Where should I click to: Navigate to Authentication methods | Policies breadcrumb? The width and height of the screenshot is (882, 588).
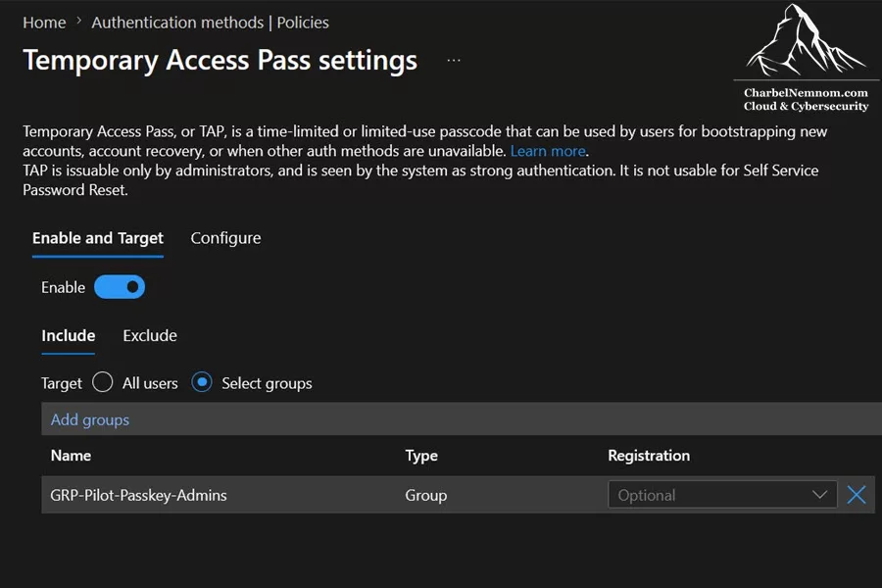coord(211,23)
